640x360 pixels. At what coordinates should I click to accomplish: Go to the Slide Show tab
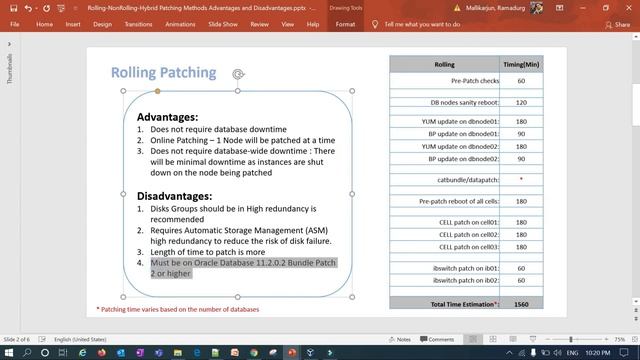[x=223, y=24]
